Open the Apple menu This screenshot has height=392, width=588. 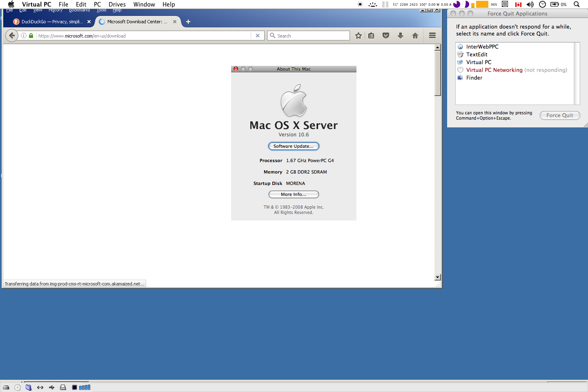(x=11, y=4)
